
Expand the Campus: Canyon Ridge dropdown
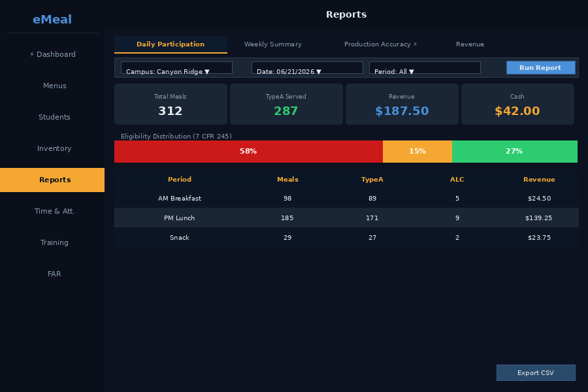(176, 68)
